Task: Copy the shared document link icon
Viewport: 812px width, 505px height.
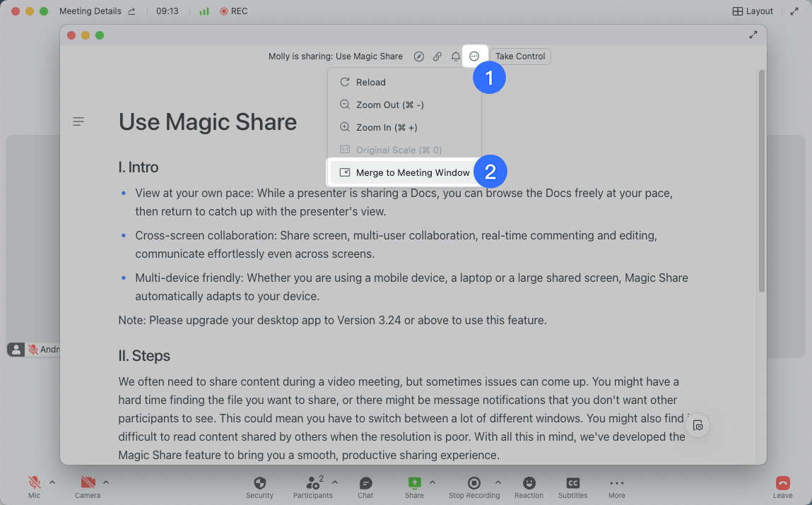Action: (437, 57)
